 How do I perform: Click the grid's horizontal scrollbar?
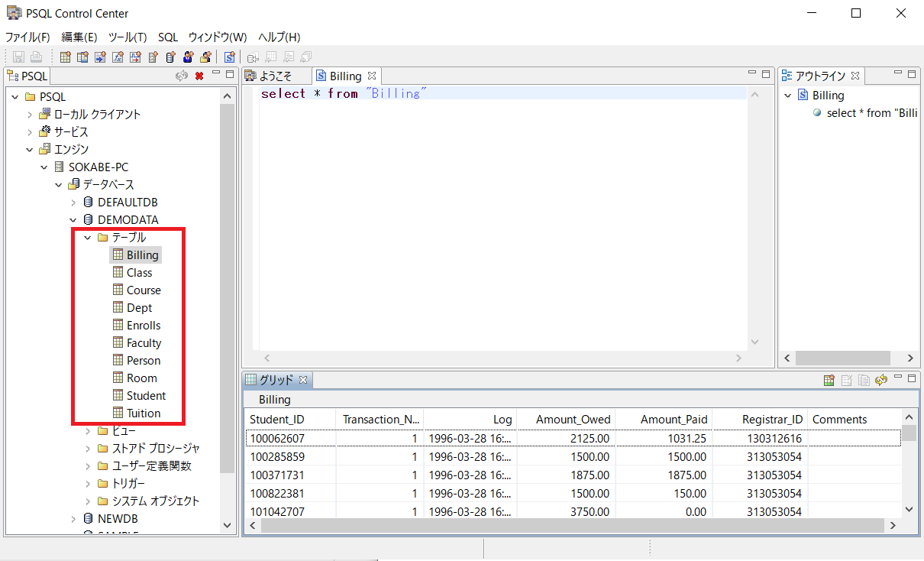click(x=573, y=526)
